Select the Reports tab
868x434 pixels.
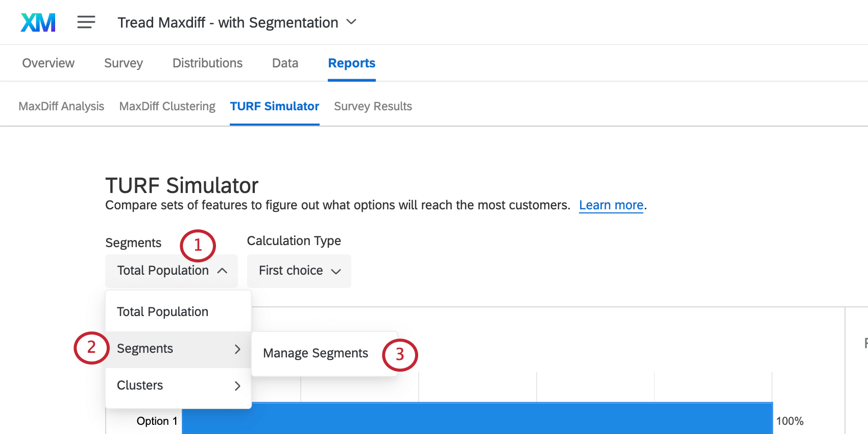coord(351,63)
